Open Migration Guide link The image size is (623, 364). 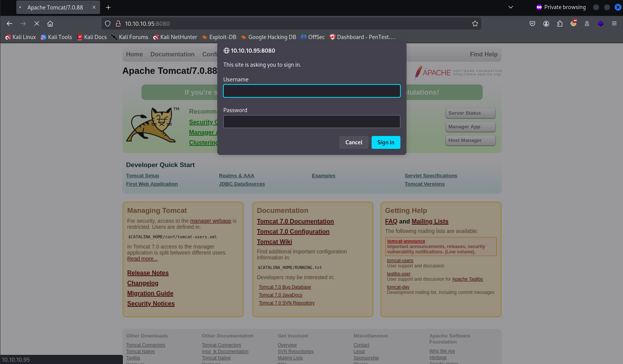point(150,293)
